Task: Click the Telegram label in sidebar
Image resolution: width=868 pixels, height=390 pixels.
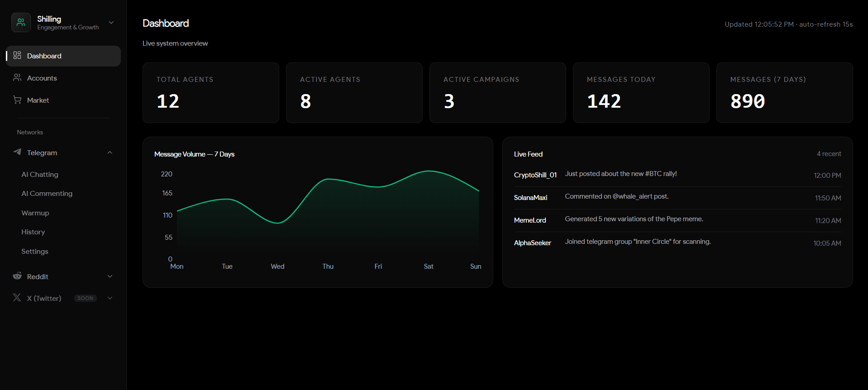Action: pos(42,153)
